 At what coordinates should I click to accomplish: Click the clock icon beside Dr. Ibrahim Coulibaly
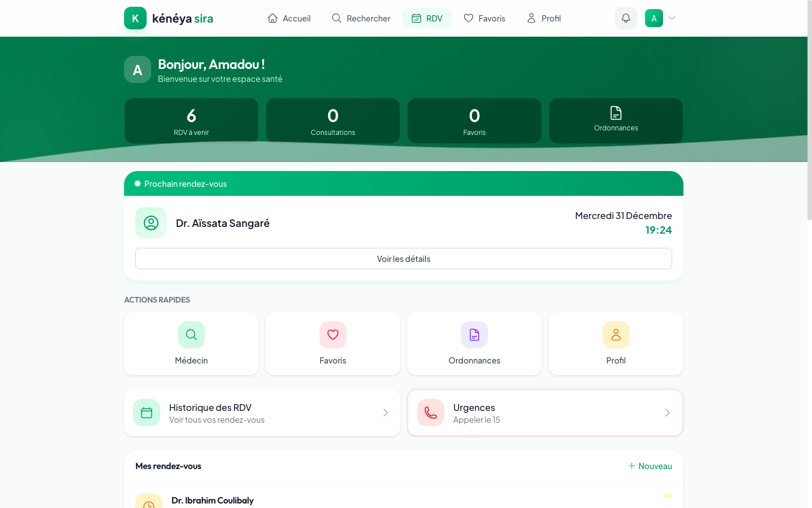pyautogui.click(x=149, y=501)
